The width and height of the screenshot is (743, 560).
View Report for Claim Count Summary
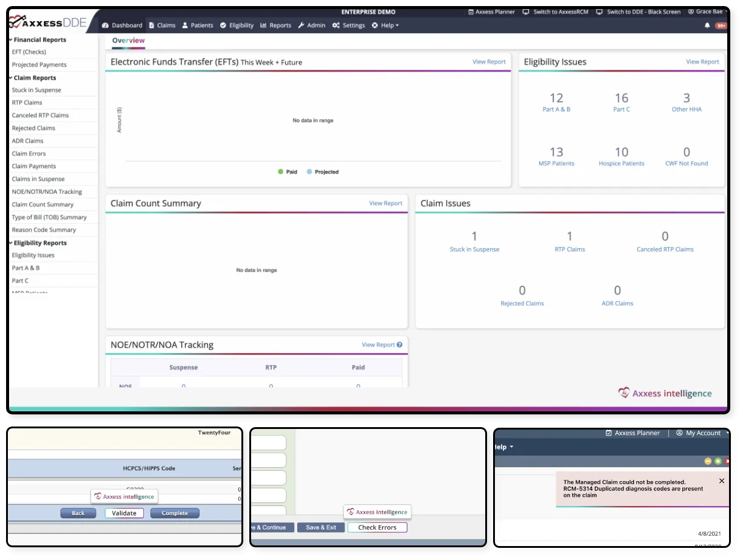[386, 203]
